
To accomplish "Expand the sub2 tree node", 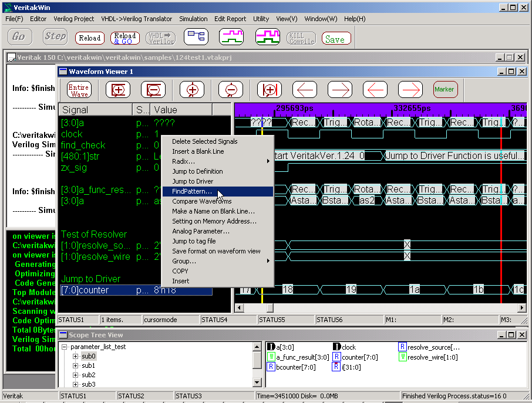I will pos(75,375).
